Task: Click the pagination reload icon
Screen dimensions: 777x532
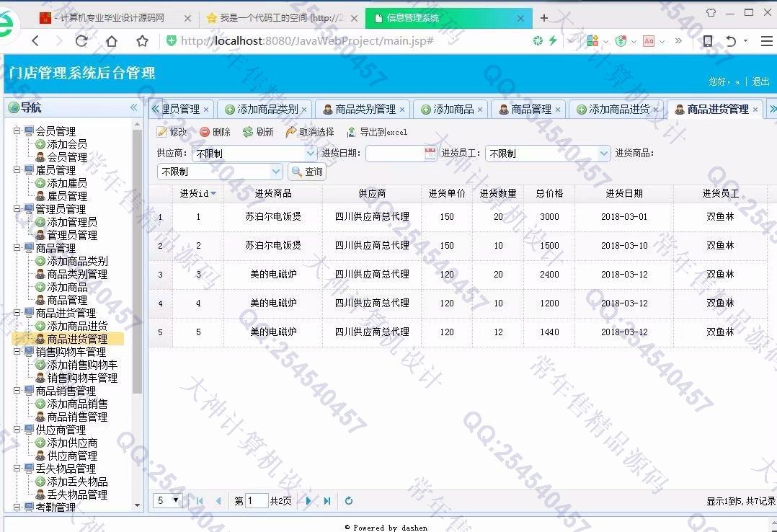Action: (349, 501)
